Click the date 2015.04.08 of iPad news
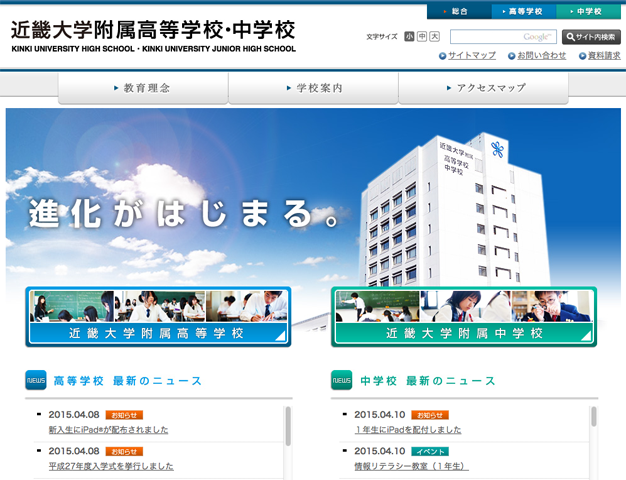Viewport: 626px width, 480px height. click(x=74, y=415)
